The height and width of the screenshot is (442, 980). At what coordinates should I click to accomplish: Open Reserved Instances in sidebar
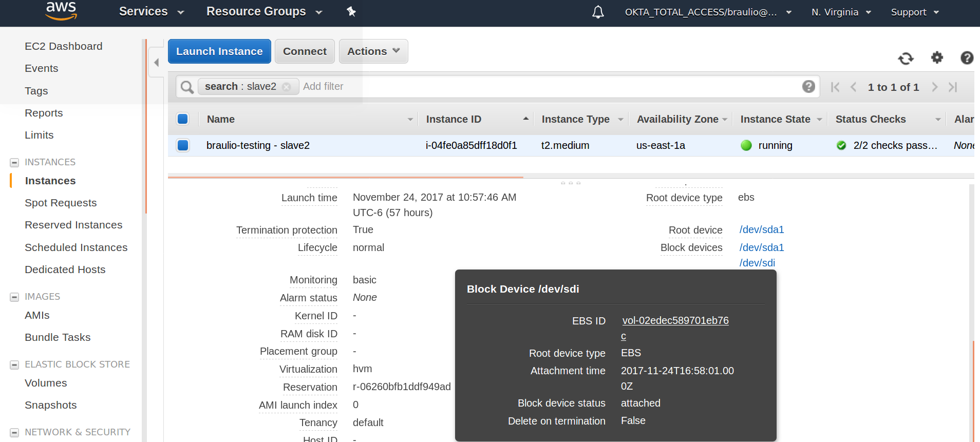73,225
